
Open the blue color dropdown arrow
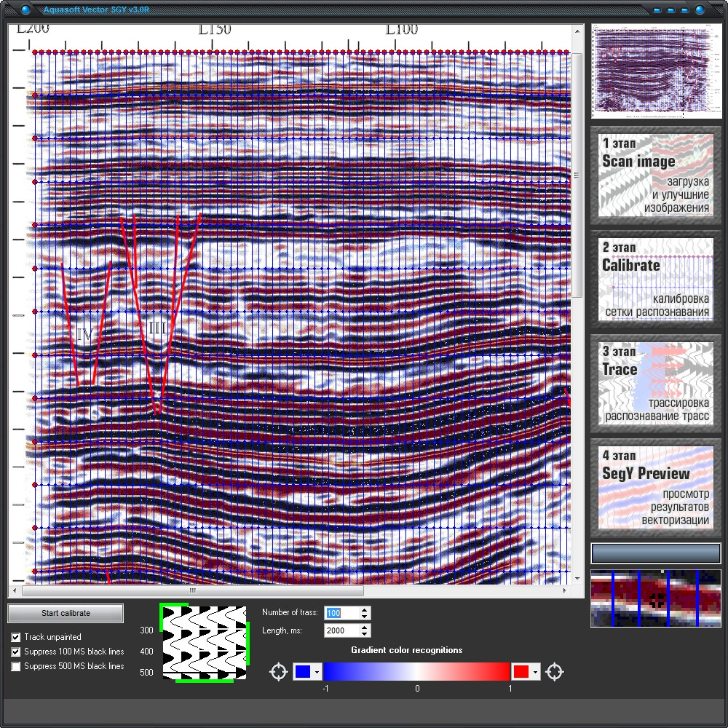click(x=317, y=672)
